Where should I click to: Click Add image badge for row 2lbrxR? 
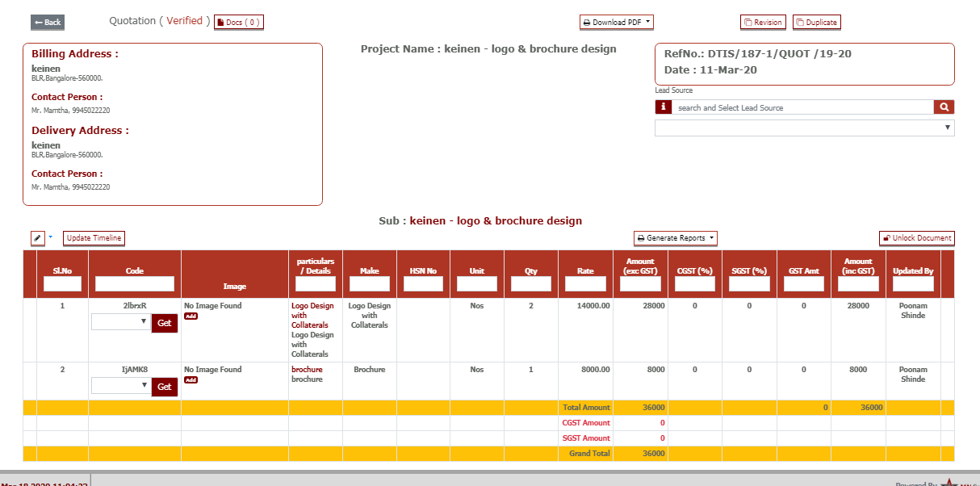[x=191, y=316]
